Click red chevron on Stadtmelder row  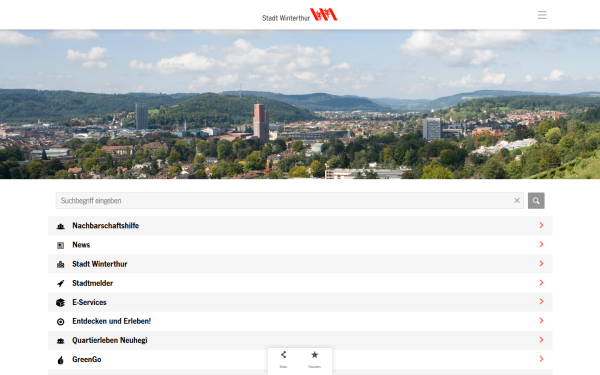[x=541, y=282]
